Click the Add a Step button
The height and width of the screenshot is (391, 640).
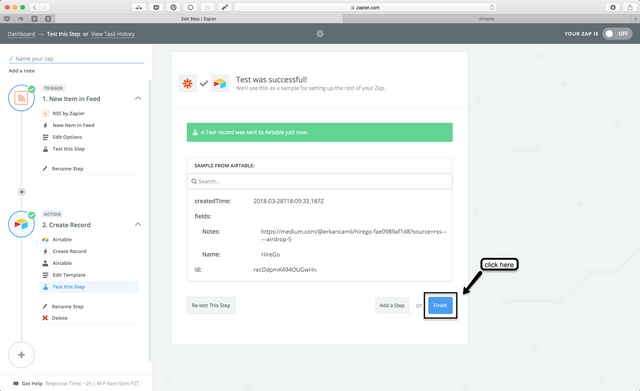[x=392, y=305]
